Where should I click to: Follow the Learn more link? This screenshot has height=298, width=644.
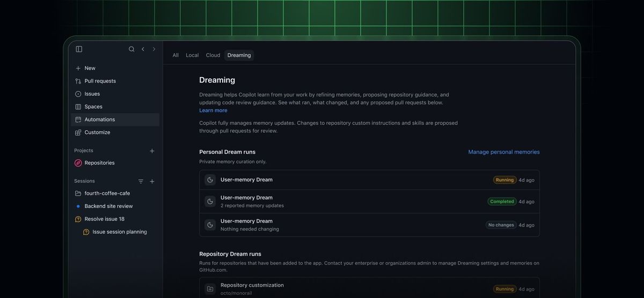tap(213, 110)
